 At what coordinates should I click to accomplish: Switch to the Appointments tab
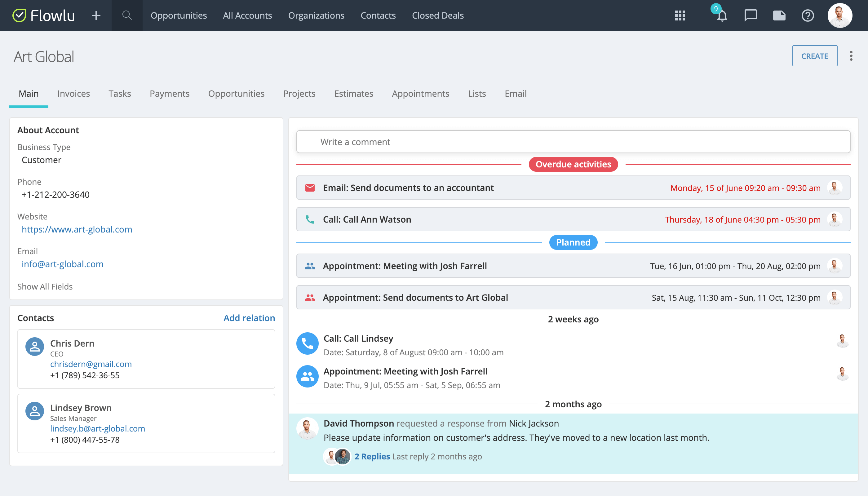[420, 93]
